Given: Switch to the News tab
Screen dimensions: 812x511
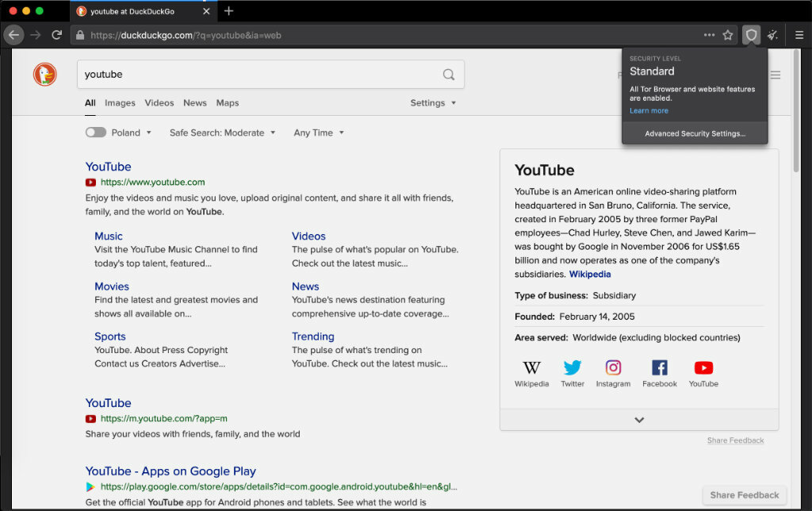Looking at the screenshot, I should pyautogui.click(x=195, y=102).
